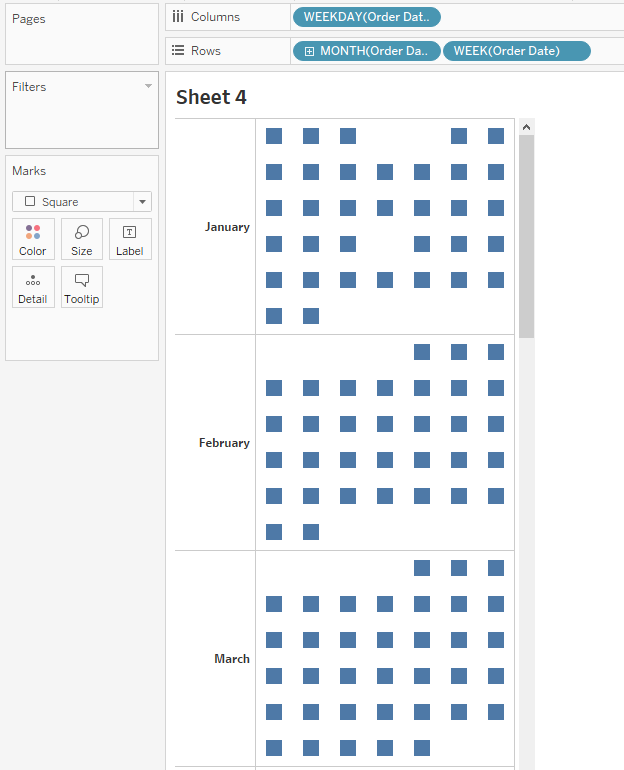Expand the MONTH(Order Date) pill hierarchy

(309, 51)
